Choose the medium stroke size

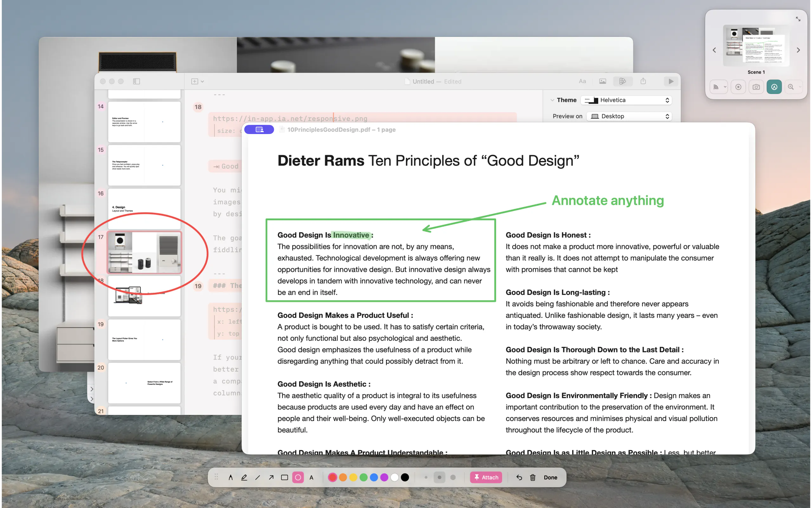click(440, 478)
